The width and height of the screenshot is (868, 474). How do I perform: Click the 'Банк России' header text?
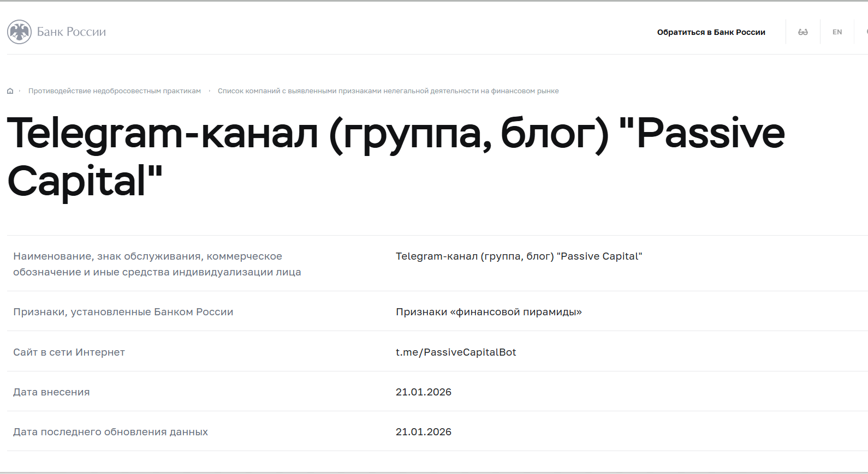pos(72,32)
